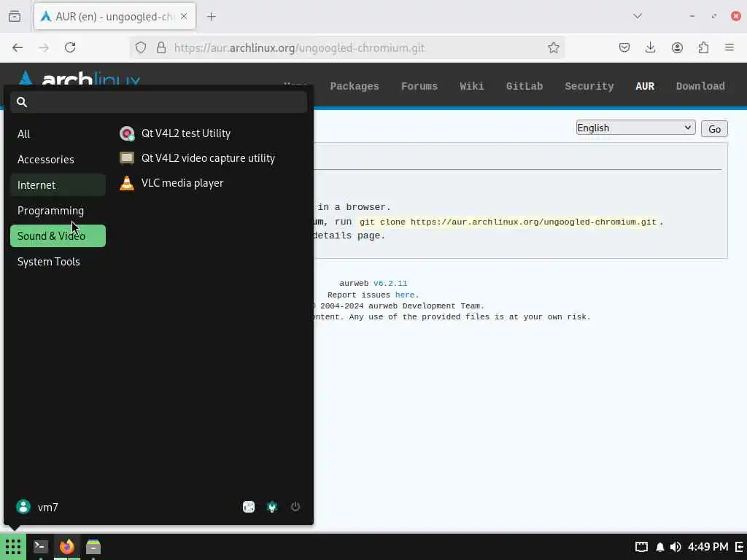Open AUR in Arch navigation

point(645,86)
